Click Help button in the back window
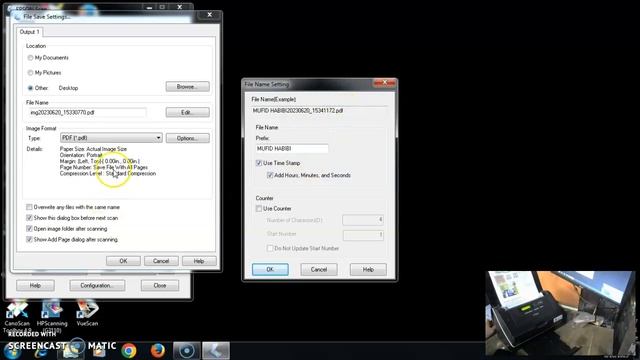Image resolution: width=640 pixels, height=360 pixels. (x=35, y=285)
